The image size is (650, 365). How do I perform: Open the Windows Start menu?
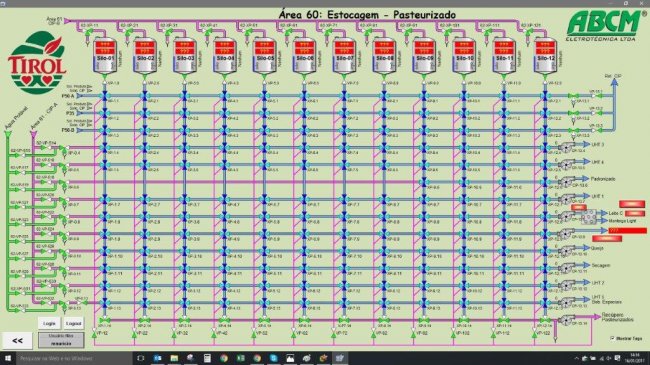tap(7, 358)
